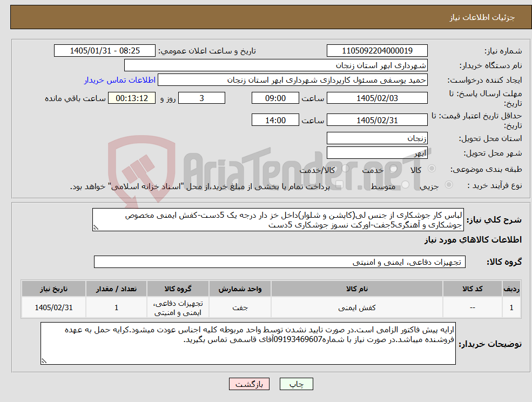Click the چاپ (print) button
This screenshot has height=402, width=532.
(296, 384)
